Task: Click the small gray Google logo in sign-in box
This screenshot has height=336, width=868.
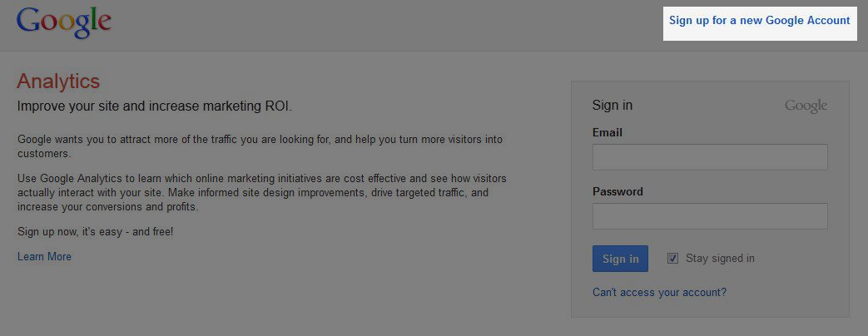Action: pos(806,106)
